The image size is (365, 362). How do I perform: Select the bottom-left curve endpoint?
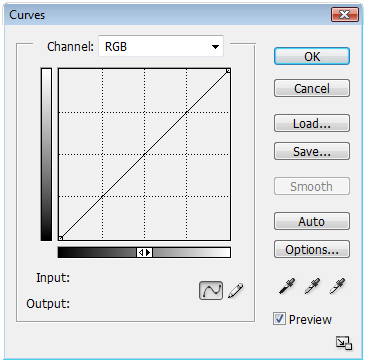[60, 238]
